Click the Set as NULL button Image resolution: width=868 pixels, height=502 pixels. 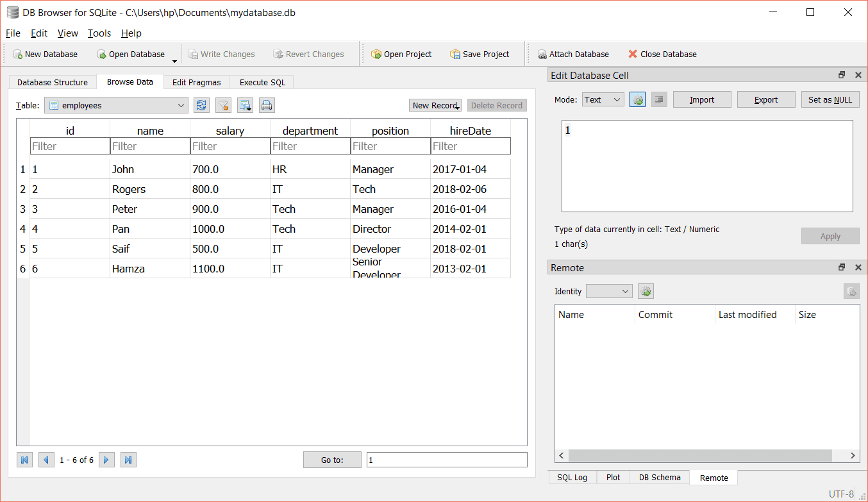coord(830,99)
